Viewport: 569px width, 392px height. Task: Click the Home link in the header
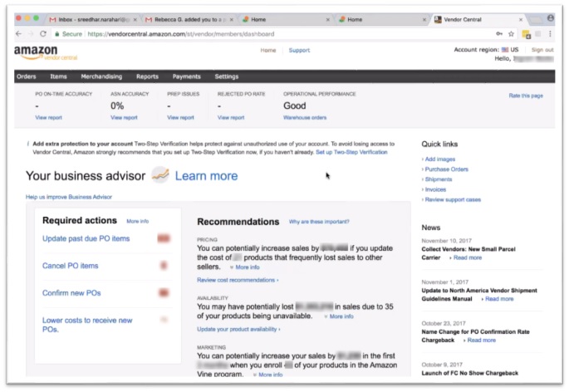(x=268, y=50)
